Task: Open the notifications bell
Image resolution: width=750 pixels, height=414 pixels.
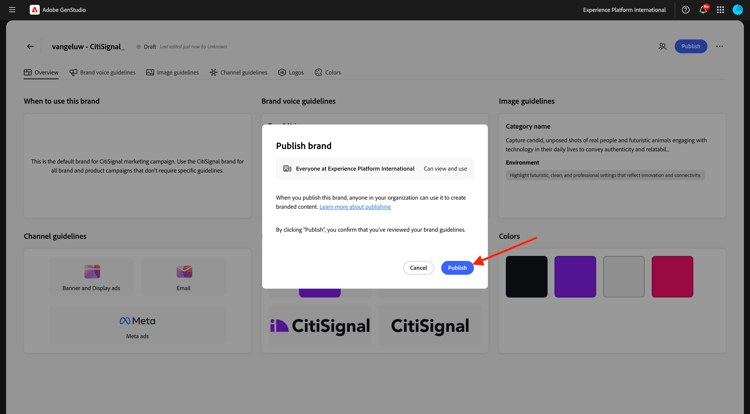Action: pyautogui.click(x=703, y=10)
